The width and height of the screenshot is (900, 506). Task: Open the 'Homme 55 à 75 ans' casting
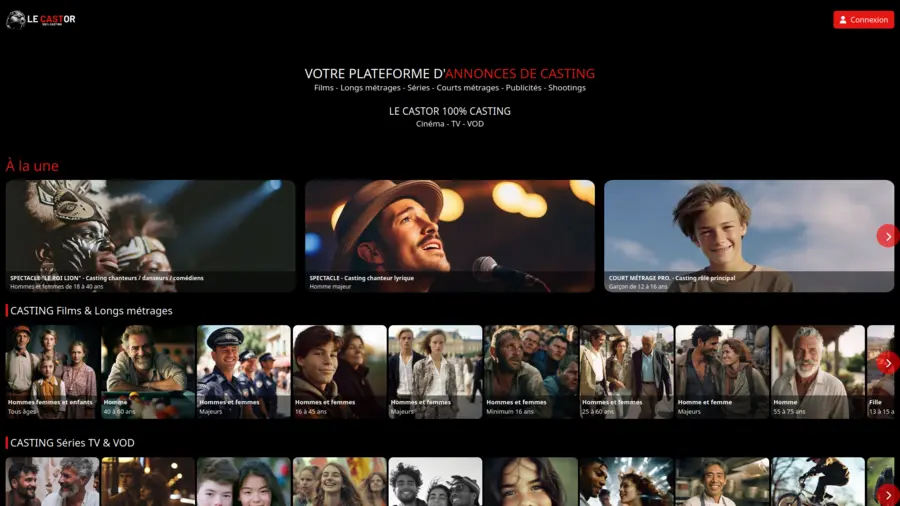pyautogui.click(x=818, y=372)
